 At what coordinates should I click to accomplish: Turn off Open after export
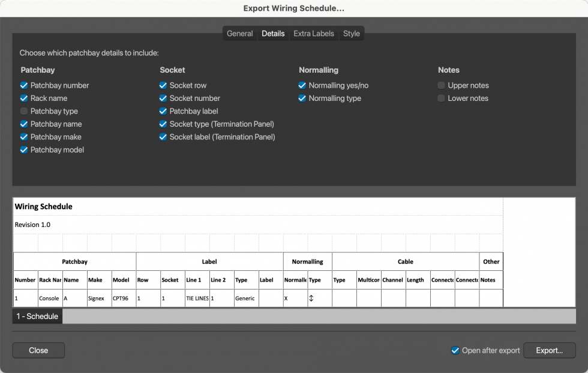(x=455, y=350)
